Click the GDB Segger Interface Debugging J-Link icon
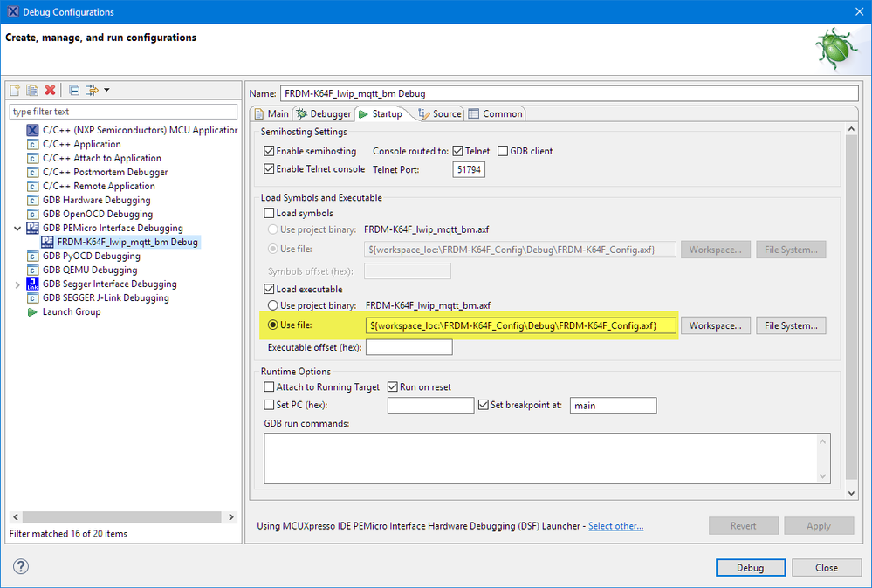The height and width of the screenshot is (588, 872). click(33, 284)
